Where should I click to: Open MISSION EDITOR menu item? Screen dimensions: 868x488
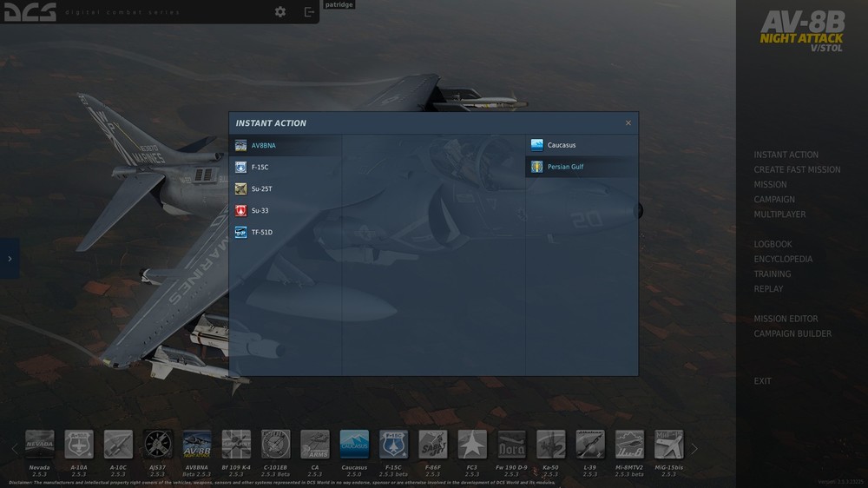[786, 319]
